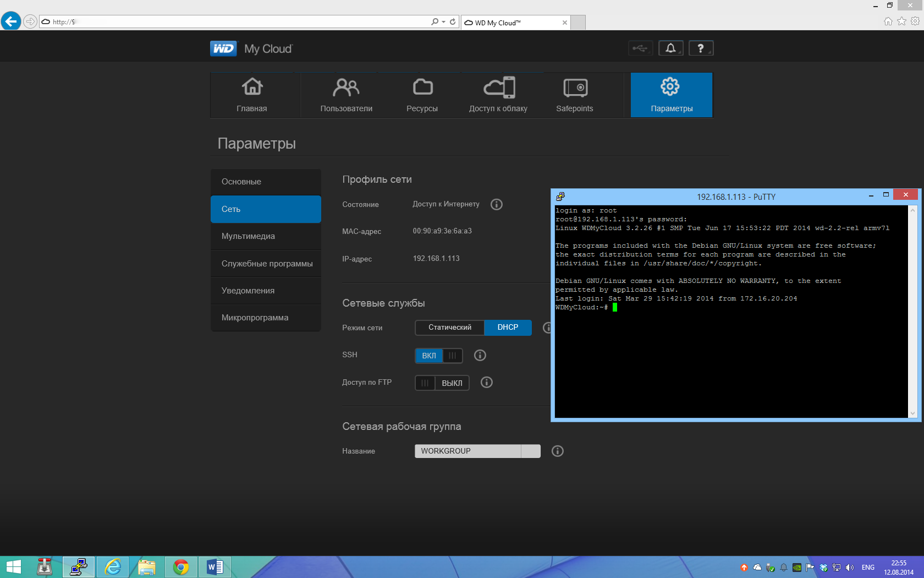
Task: Open the notifications bell in My Cloud header
Action: click(670, 48)
